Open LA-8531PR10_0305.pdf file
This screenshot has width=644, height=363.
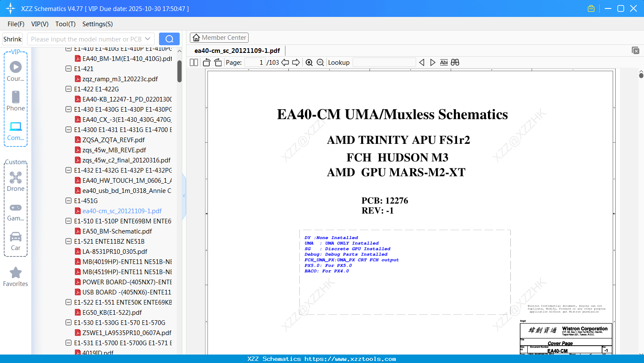[115, 251]
